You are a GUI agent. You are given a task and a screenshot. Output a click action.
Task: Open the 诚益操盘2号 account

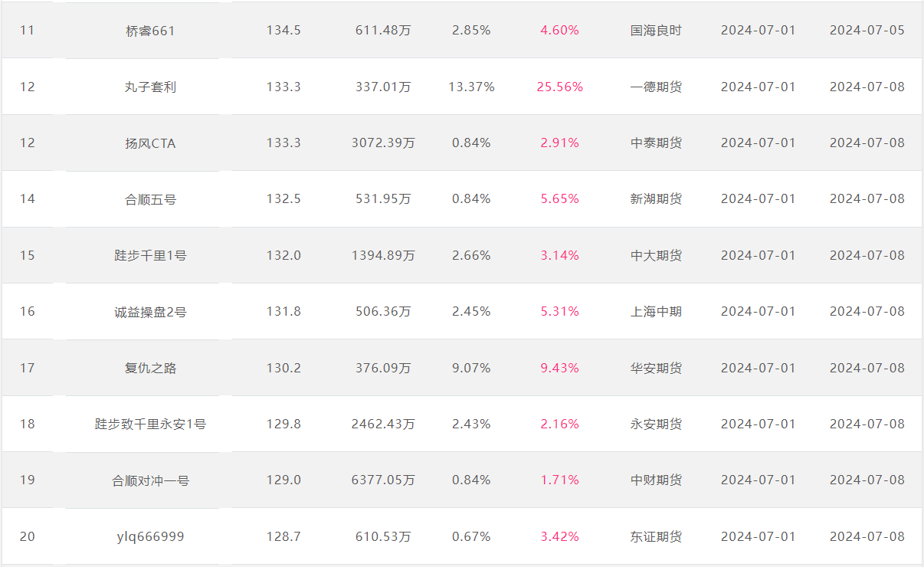coord(150,311)
